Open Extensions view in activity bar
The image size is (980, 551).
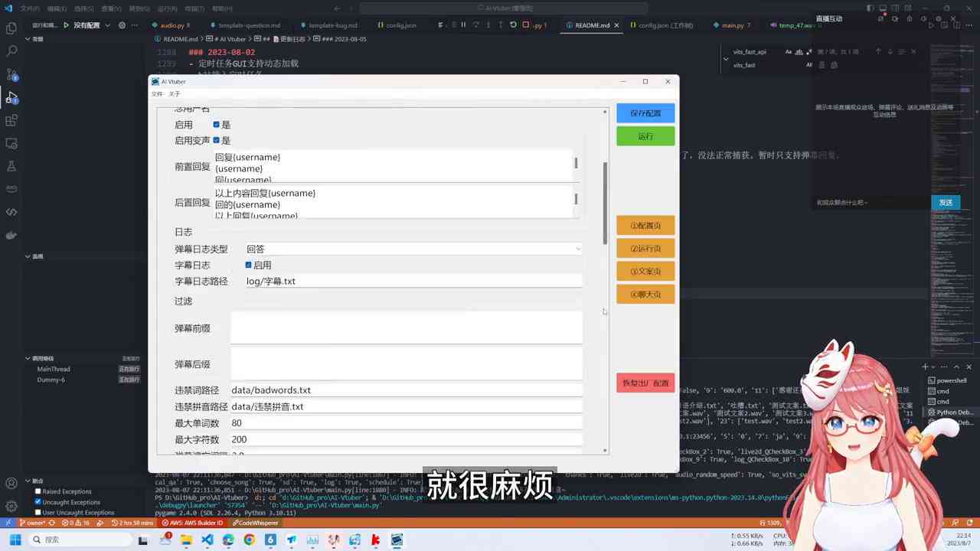[11, 120]
